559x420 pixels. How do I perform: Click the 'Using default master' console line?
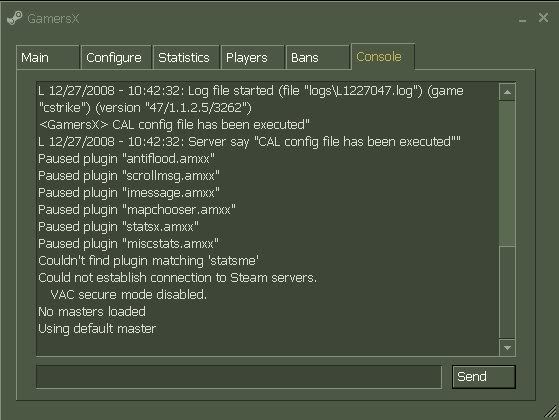[97, 328]
